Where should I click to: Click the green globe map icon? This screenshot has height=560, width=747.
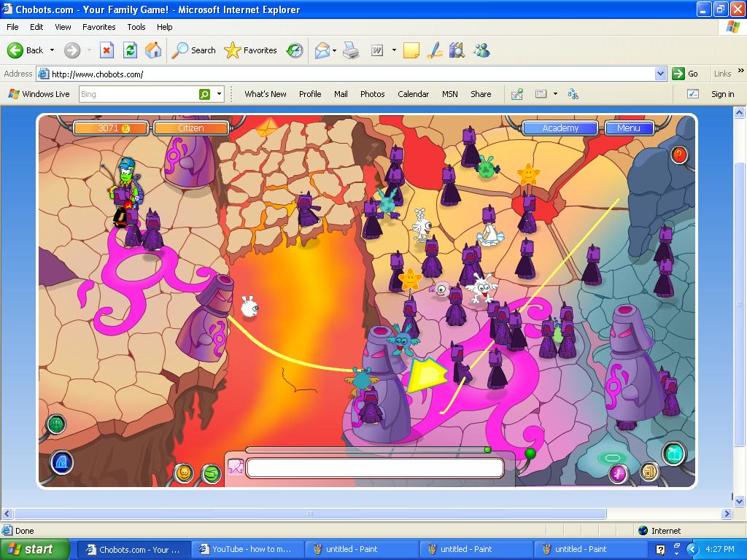(211, 473)
